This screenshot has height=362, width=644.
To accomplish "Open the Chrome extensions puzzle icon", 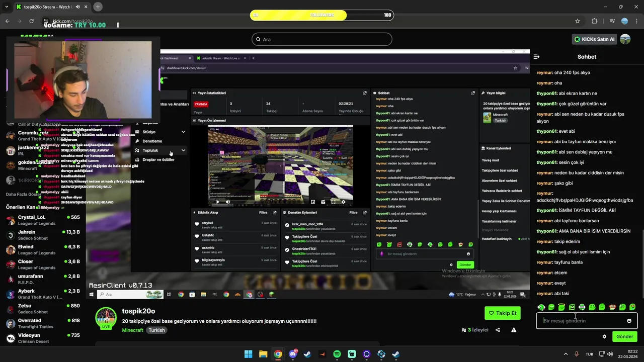I will click(595, 21).
